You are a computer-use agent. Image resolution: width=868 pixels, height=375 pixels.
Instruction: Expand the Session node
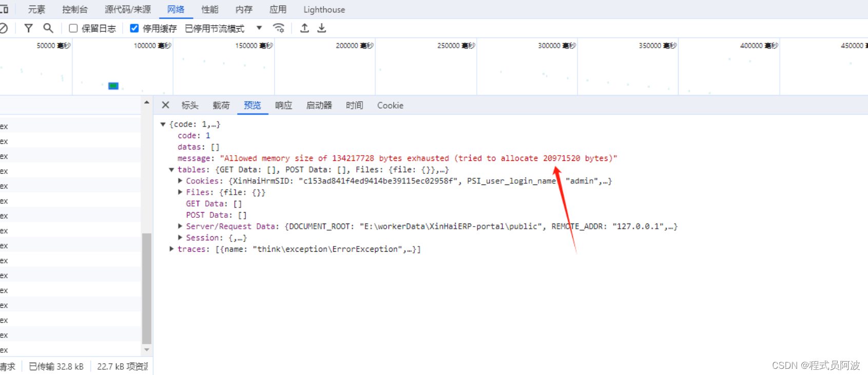[x=180, y=237]
